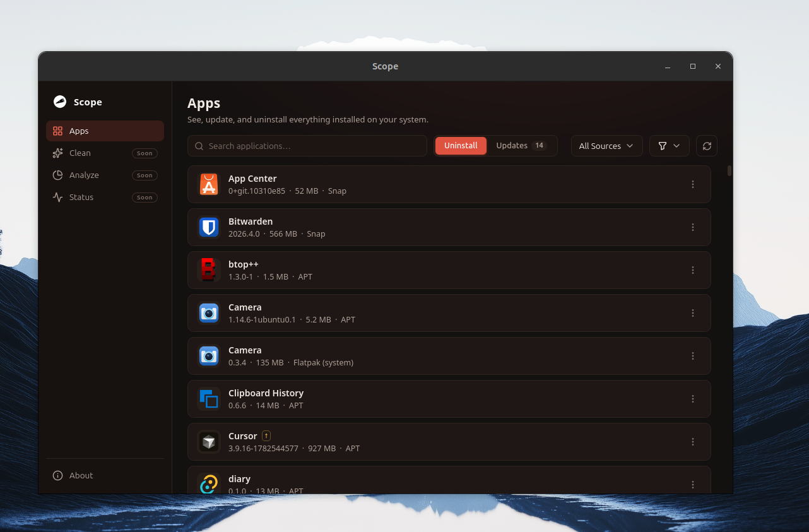
Task: Click the Cursor app icon
Action: 209,442
